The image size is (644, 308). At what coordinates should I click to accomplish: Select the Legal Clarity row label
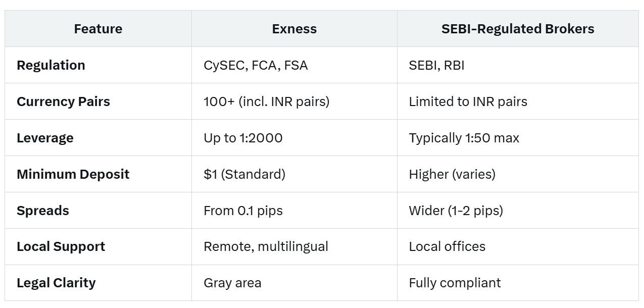click(x=56, y=283)
